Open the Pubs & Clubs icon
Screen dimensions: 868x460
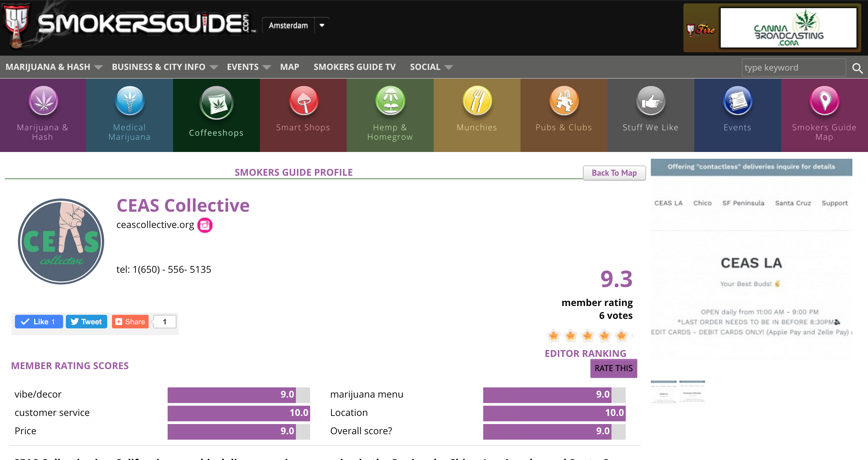click(564, 101)
